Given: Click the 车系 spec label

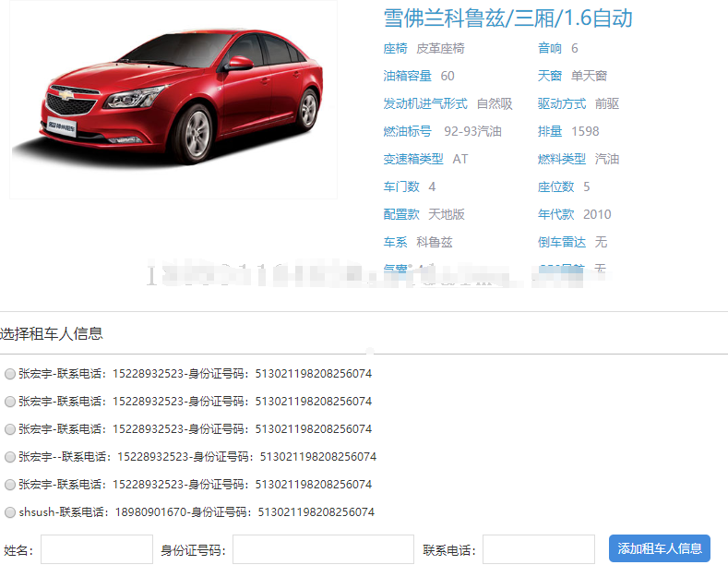Looking at the screenshot, I should tap(395, 242).
